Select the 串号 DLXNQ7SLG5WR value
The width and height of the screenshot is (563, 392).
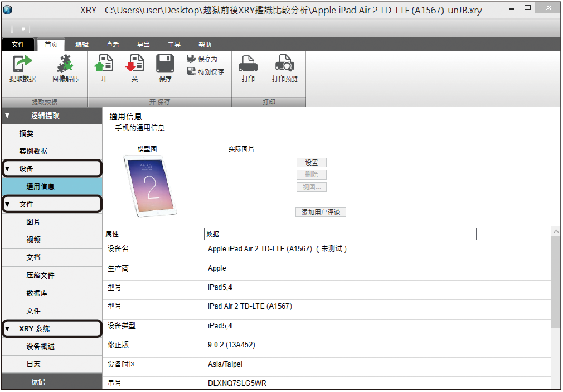coord(237,384)
